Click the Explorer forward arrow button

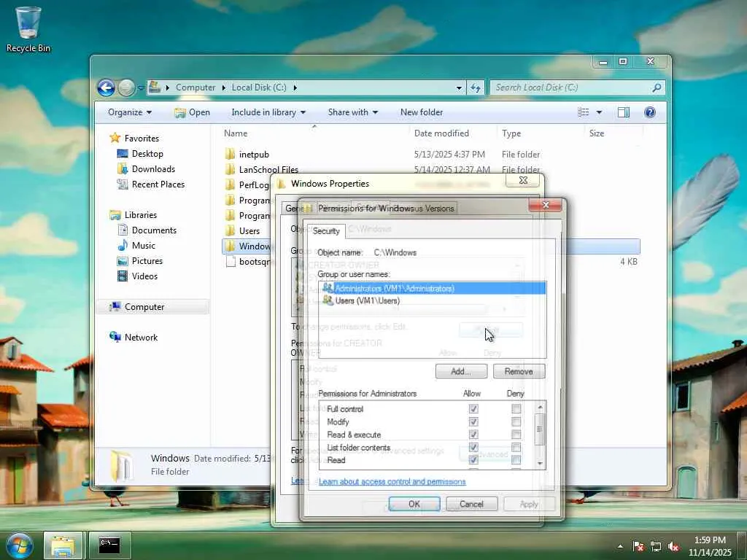click(126, 87)
